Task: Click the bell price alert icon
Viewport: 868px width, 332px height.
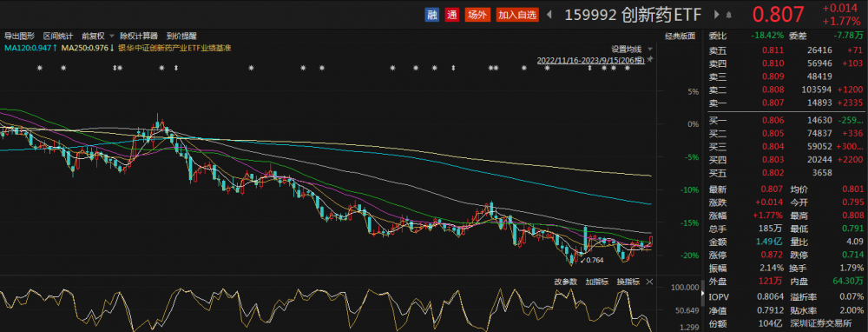Action: click(729, 15)
